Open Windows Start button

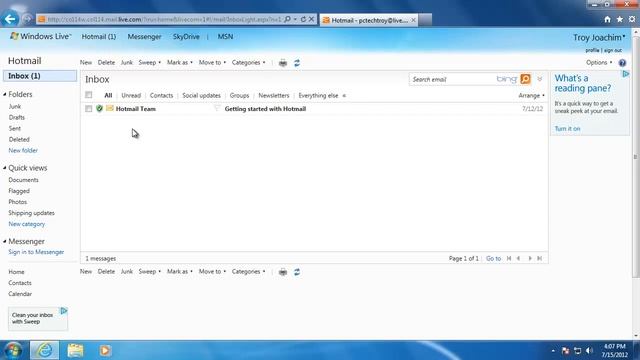[x=13, y=350]
